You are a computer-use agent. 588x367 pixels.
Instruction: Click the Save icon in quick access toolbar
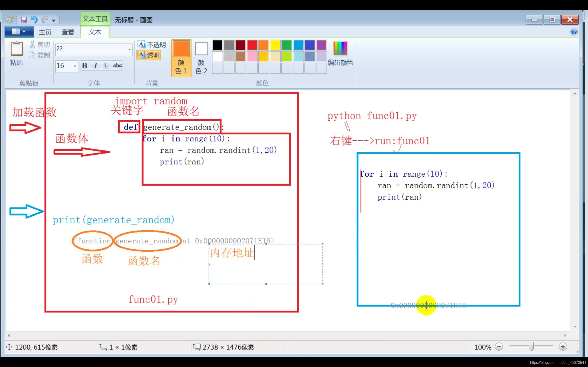[24, 20]
